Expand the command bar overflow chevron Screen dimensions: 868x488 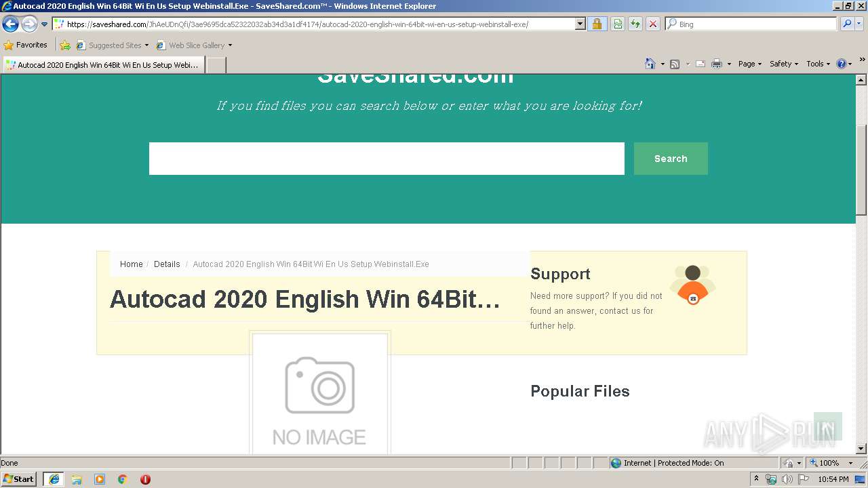pos(863,60)
